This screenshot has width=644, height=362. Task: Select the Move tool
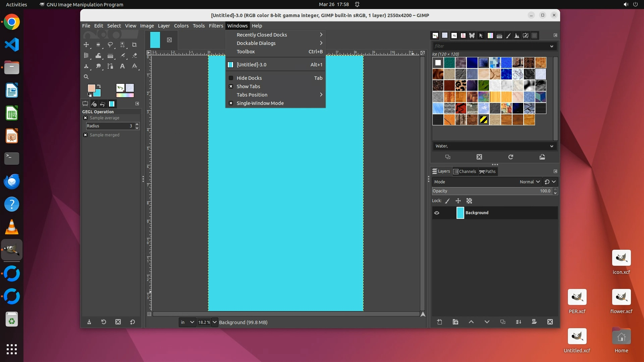click(x=86, y=45)
